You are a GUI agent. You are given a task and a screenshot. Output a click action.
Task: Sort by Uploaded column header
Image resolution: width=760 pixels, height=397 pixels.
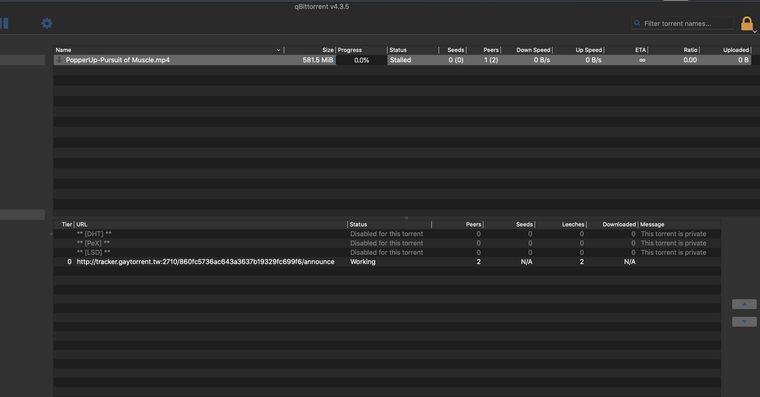pos(736,50)
